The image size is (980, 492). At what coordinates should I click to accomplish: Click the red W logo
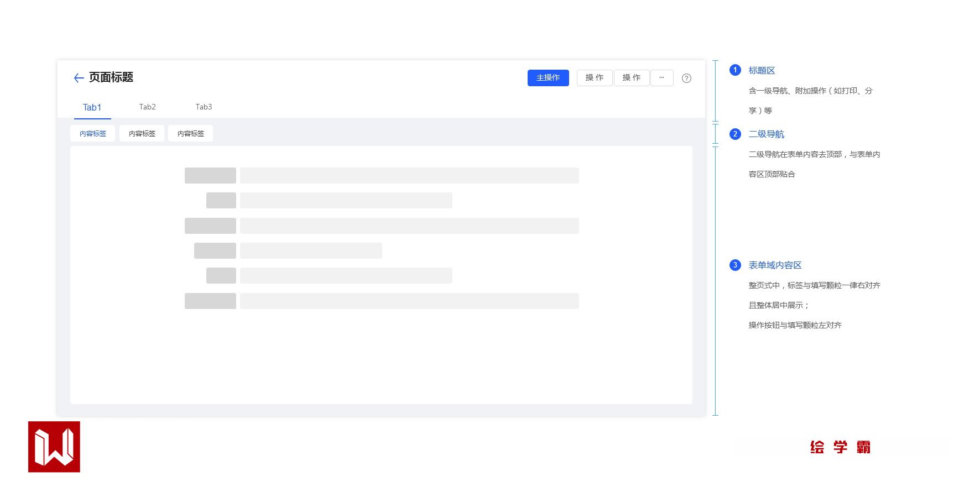point(54,447)
